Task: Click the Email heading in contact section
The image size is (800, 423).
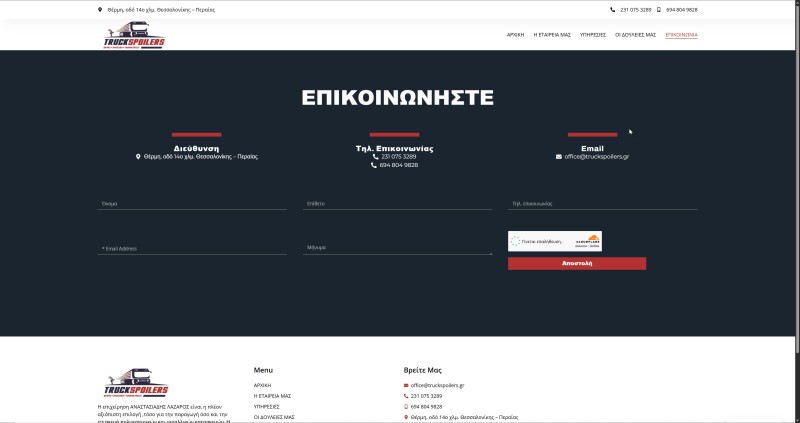Action: [x=592, y=148]
